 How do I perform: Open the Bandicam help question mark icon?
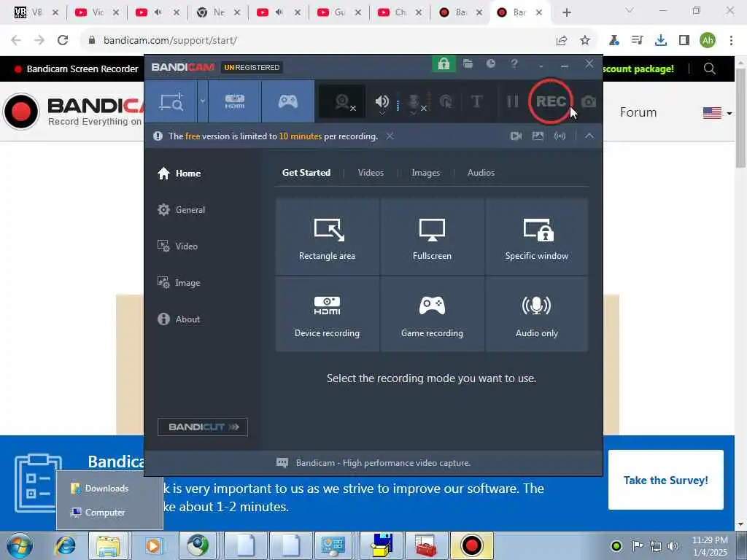click(x=514, y=64)
